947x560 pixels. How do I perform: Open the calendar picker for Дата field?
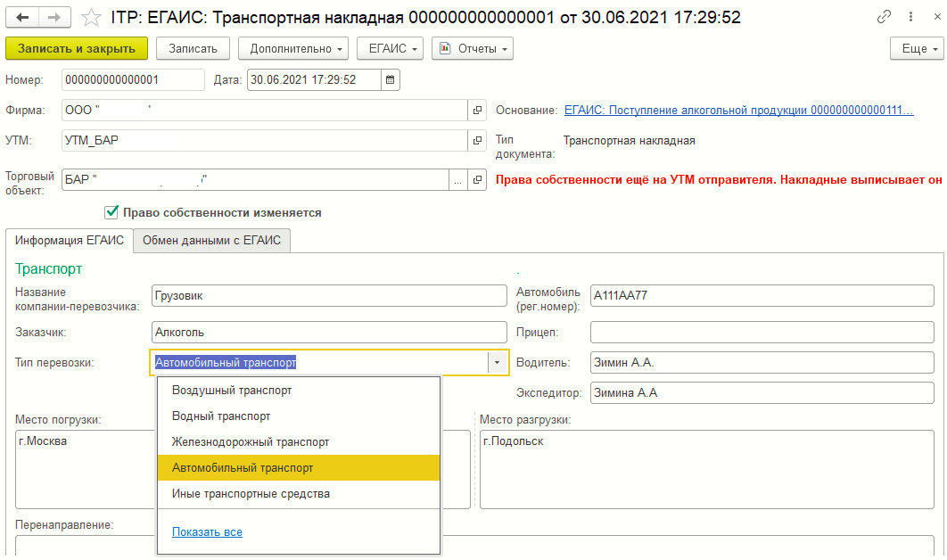point(390,80)
